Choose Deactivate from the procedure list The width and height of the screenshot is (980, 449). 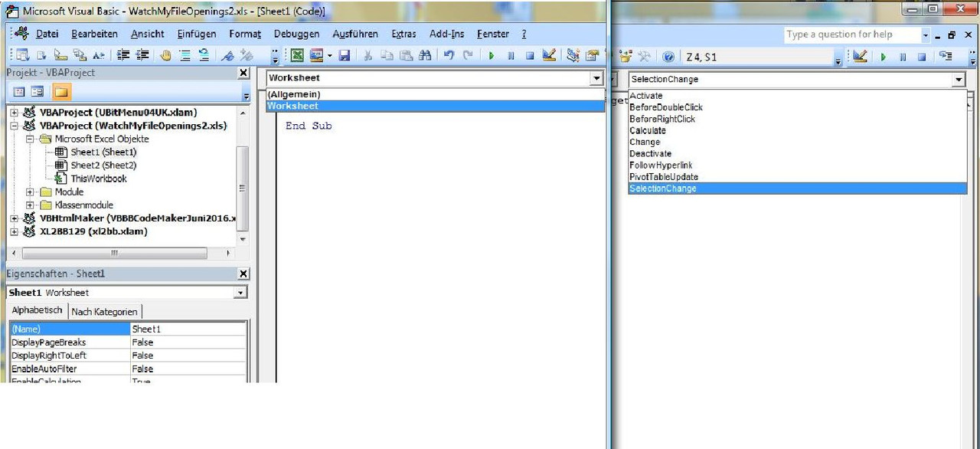coord(797,154)
